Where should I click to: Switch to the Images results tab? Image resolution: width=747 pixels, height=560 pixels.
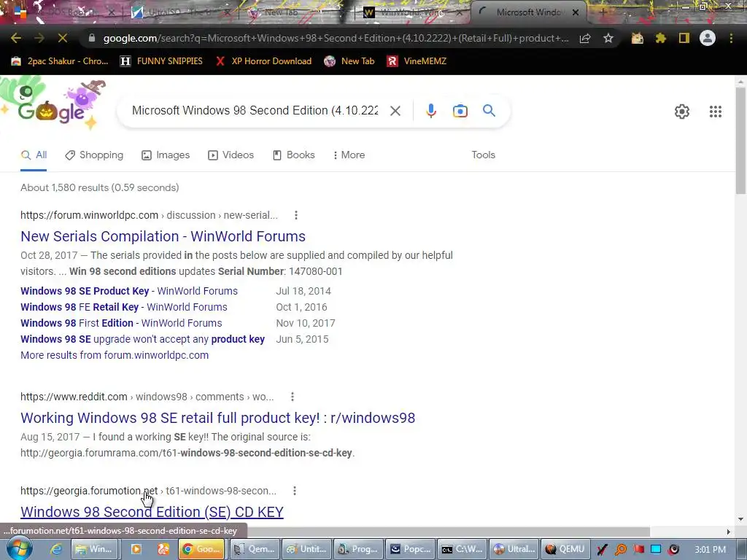tap(166, 155)
